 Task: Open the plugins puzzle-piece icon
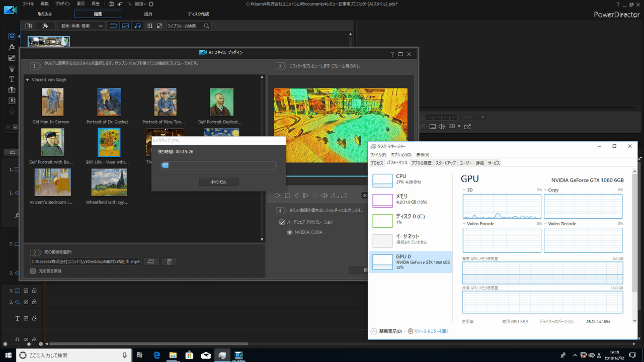point(45,26)
